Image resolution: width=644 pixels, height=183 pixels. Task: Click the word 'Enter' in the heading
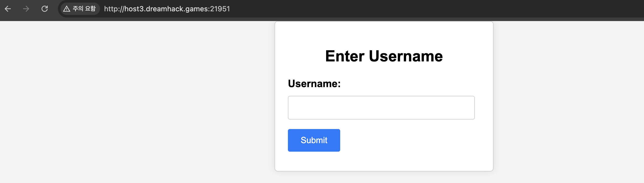[345, 56]
